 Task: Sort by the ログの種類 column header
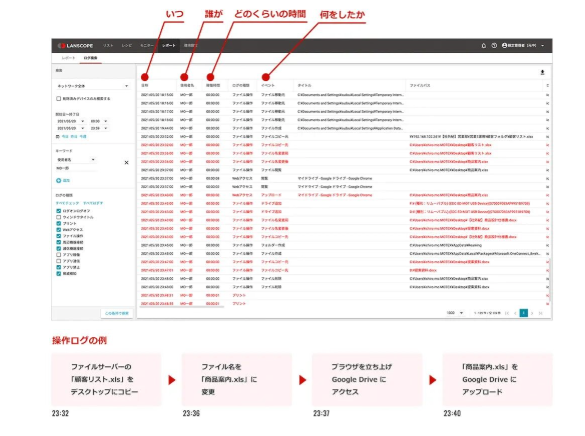241,86
